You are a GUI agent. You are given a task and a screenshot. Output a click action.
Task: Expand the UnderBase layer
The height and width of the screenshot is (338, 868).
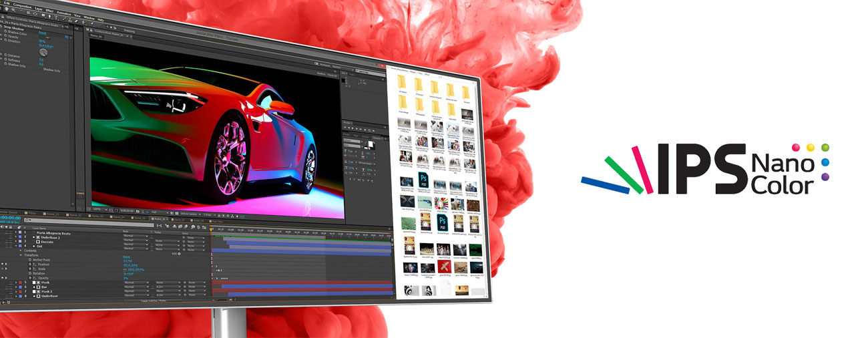pyautogui.click(x=16, y=296)
